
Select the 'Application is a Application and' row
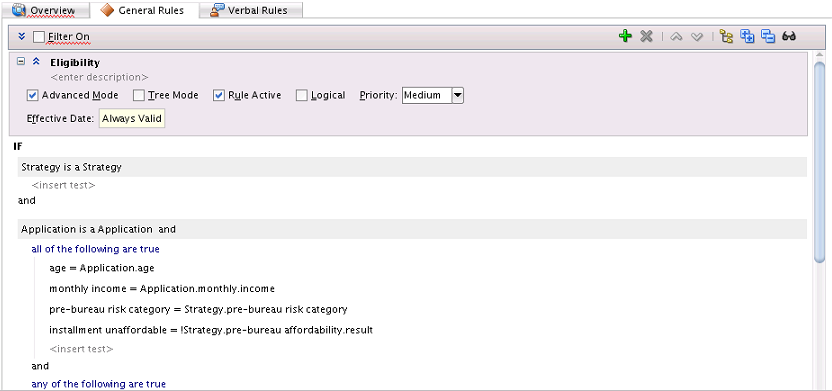(412, 229)
